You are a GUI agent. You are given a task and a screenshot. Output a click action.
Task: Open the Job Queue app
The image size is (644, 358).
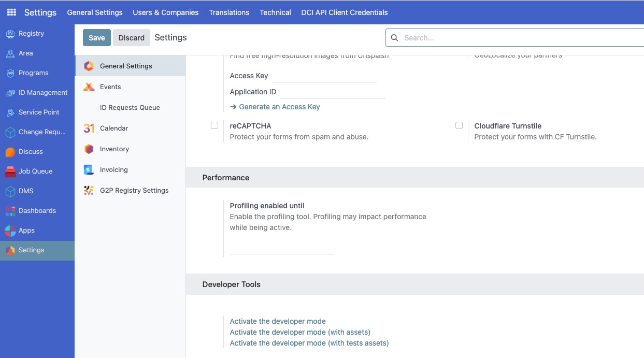click(x=35, y=171)
